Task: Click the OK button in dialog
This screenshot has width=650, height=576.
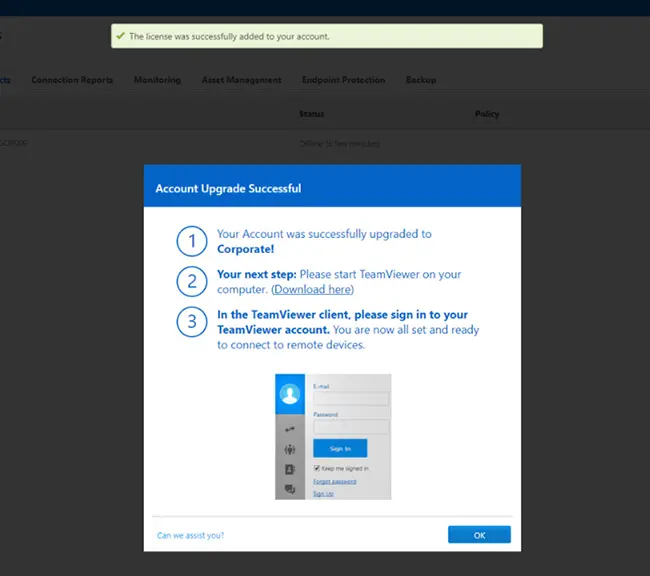Action: pos(479,535)
